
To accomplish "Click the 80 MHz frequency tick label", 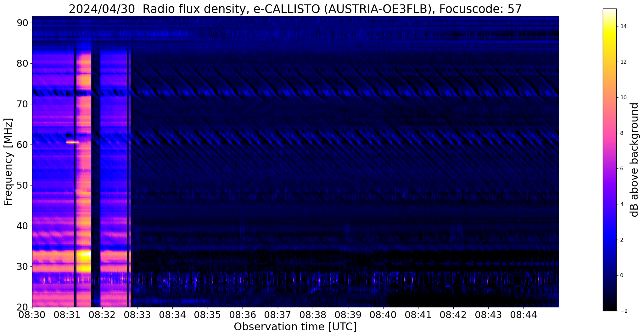I will click(x=22, y=64).
